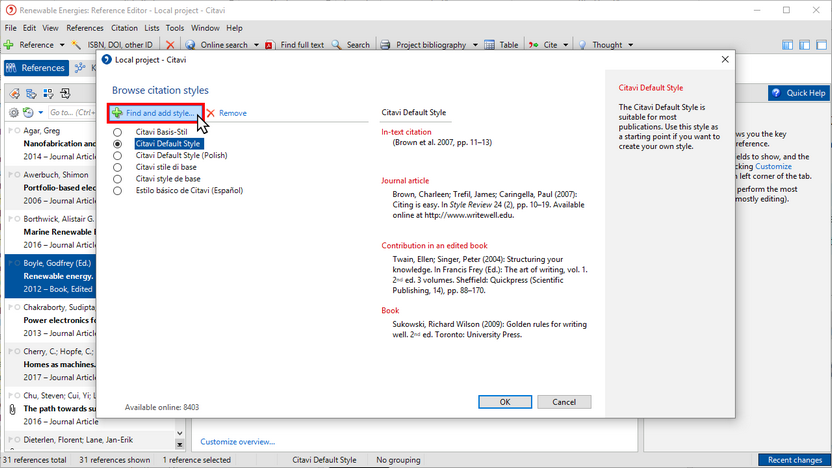The width and height of the screenshot is (832, 468).
Task: Open the Customize overview link
Action: (237, 441)
